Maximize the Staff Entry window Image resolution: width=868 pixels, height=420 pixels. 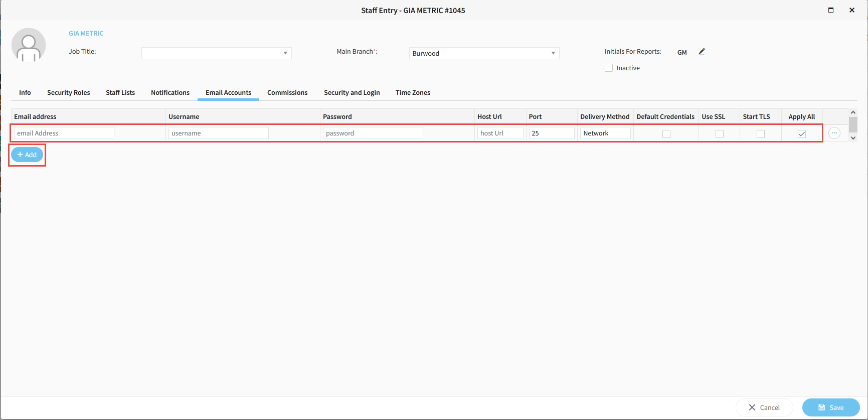pos(831,10)
